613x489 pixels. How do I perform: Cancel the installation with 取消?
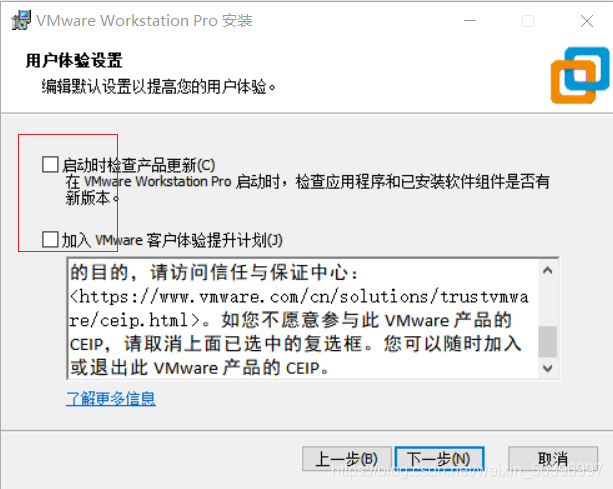pos(553,459)
